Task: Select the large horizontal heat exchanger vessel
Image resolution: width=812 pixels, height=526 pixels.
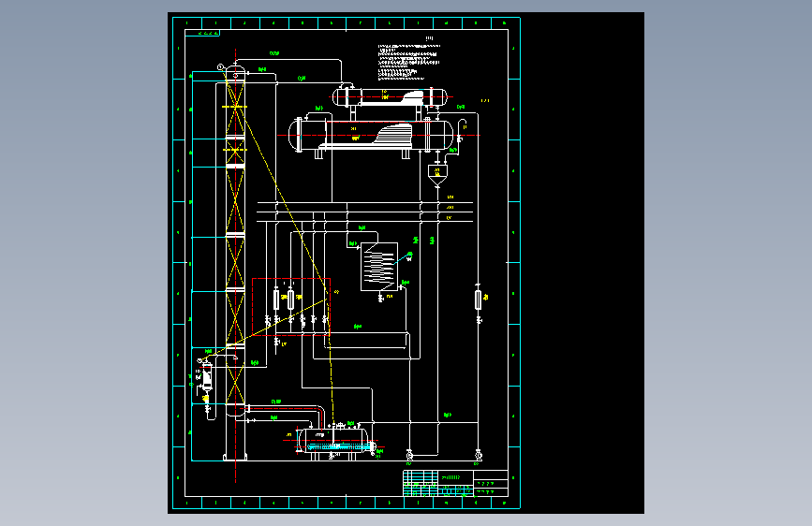Action: pos(371,136)
